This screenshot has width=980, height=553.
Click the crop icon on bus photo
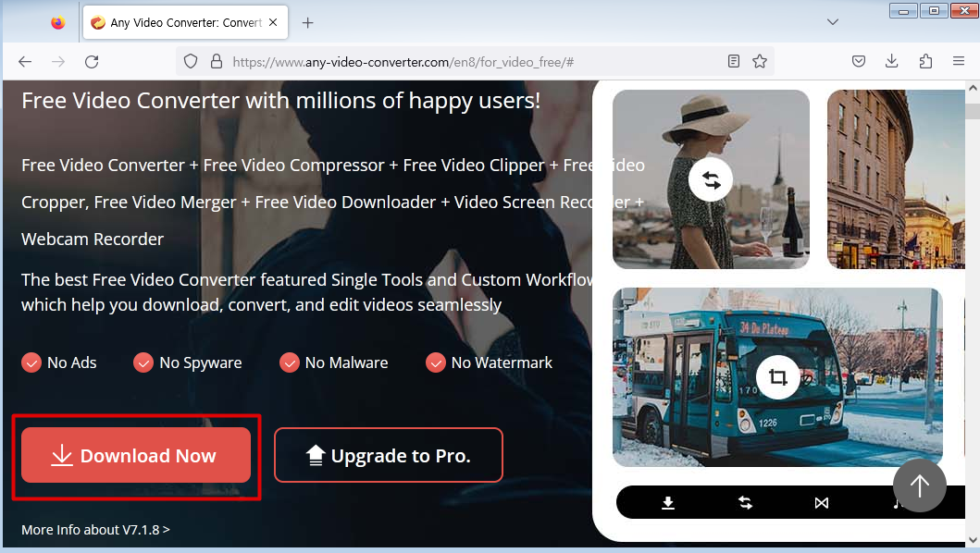tap(777, 377)
